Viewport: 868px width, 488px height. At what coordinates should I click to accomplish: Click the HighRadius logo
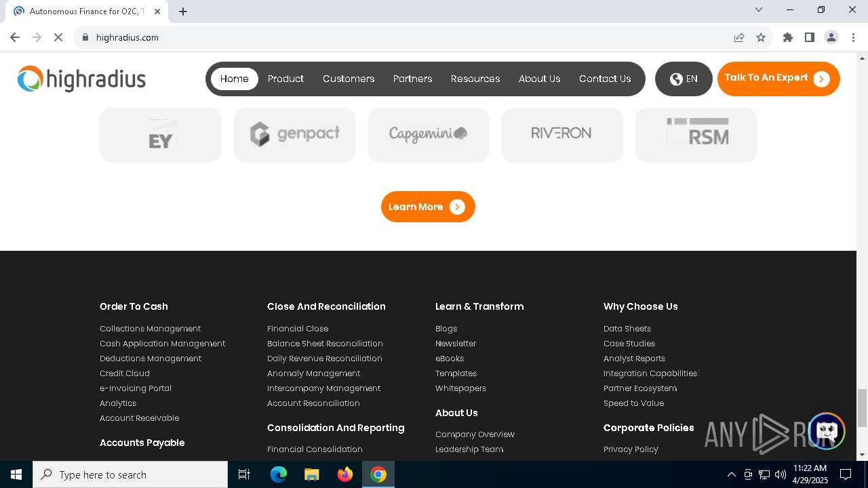click(x=81, y=79)
